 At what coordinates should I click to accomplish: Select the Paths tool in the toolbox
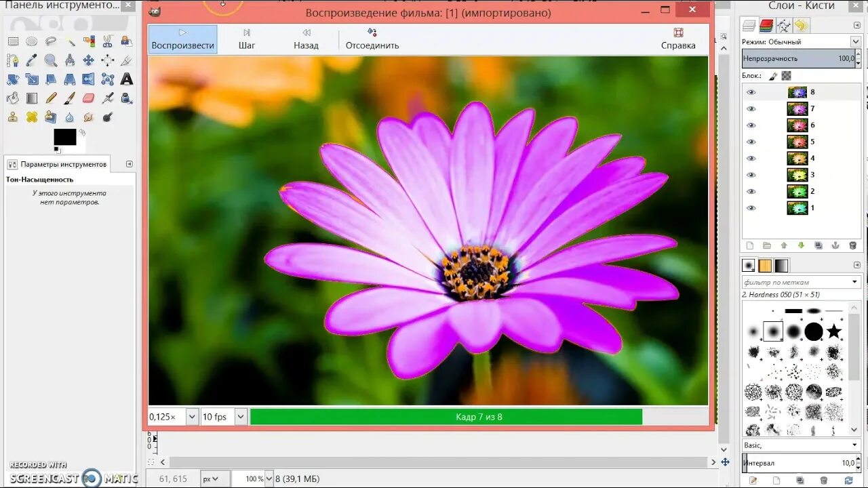tap(13, 60)
